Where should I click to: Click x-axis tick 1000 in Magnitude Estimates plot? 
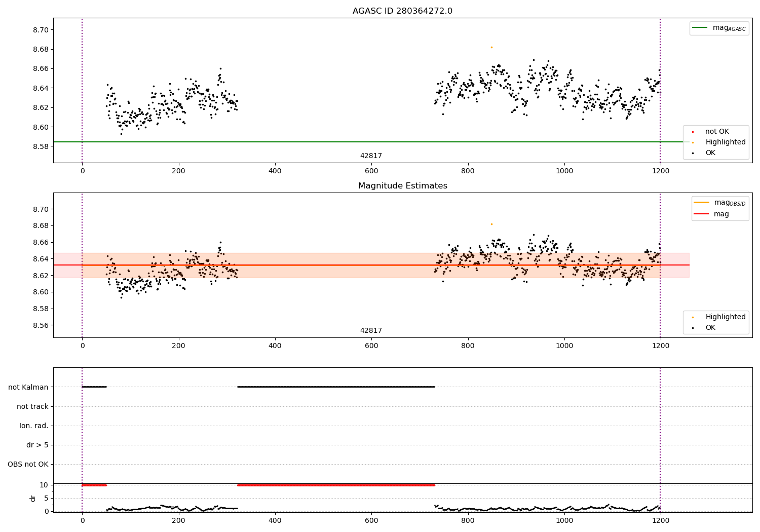[x=564, y=346]
